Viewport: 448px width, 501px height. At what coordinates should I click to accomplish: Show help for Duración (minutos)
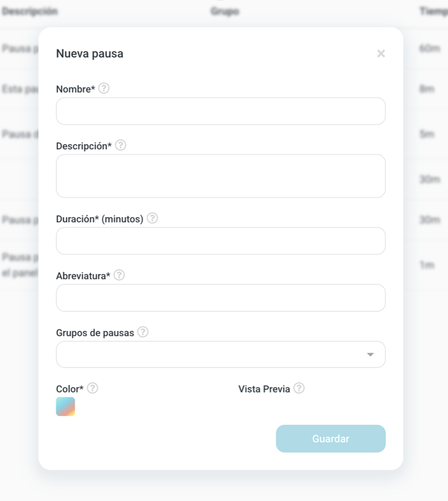pos(152,218)
